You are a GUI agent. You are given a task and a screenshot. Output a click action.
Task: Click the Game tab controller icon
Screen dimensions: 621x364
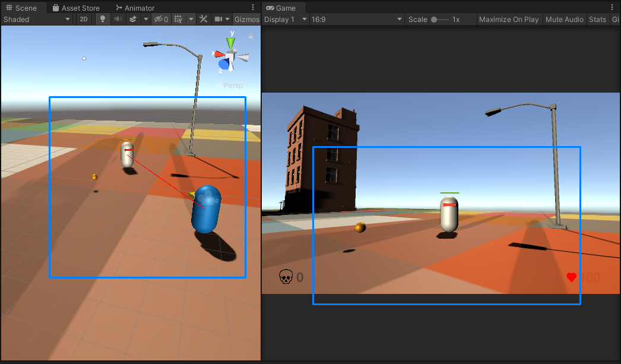[271, 8]
